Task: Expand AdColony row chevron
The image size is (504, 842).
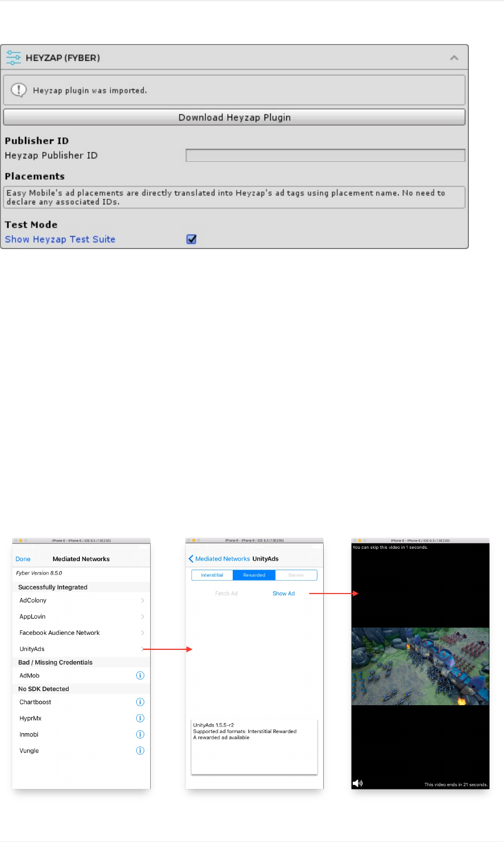Action: tap(142, 600)
